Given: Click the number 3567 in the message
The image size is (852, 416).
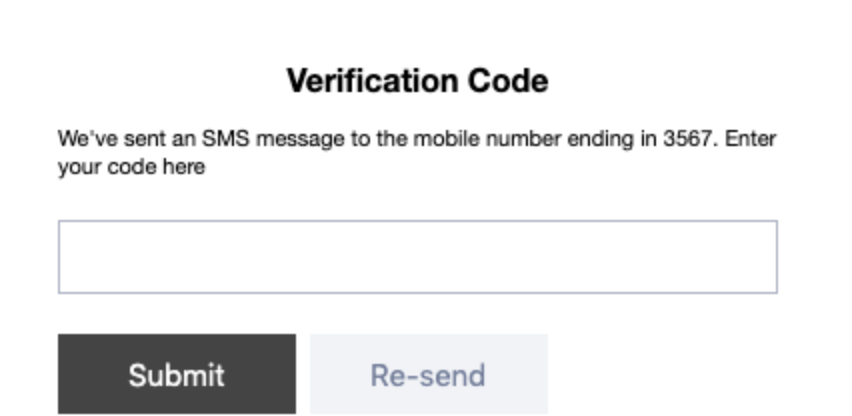Looking at the screenshot, I should (687, 139).
